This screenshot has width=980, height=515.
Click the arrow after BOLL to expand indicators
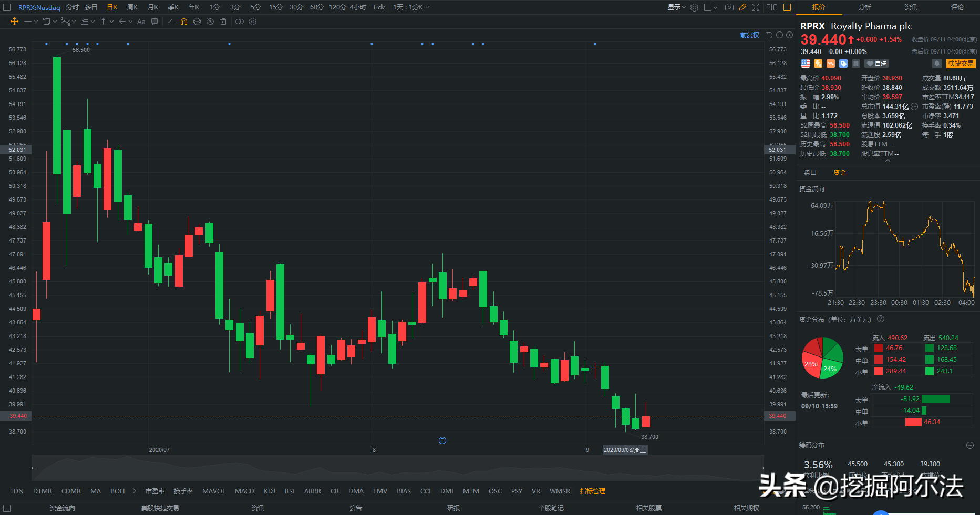(134, 491)
